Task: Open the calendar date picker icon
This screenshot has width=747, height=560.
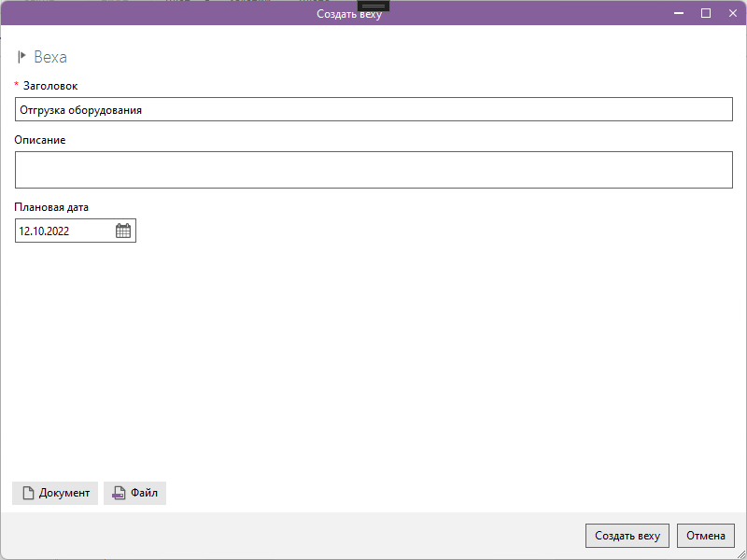Action: pos(123,231)
